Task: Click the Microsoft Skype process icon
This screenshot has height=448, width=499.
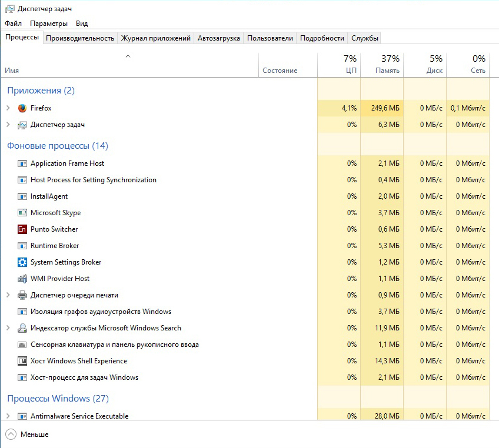Action: click(x=22, y=213)
